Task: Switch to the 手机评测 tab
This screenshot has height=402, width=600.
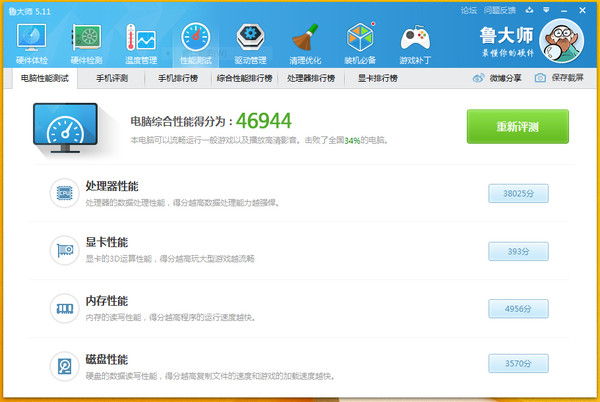Action: click(x=112, y=78)
